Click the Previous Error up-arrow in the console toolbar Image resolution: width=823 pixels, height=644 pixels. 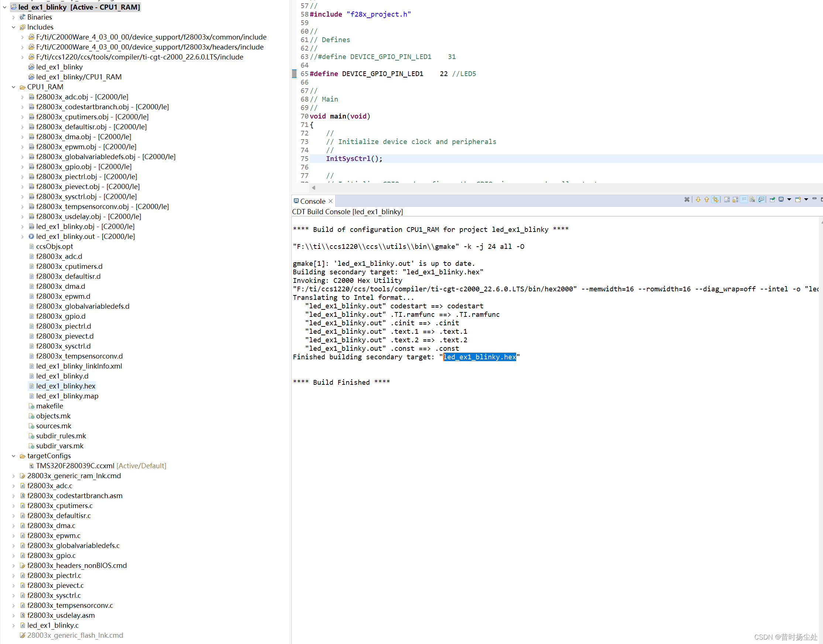pyautogui.click(x=707, y=200)
